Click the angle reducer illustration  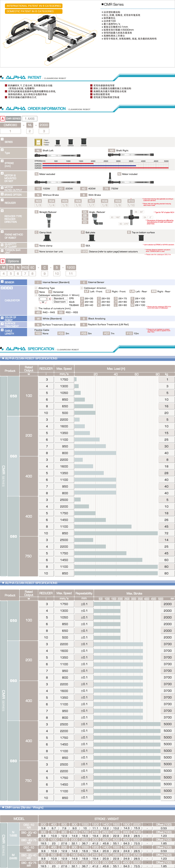click(98, 220)
